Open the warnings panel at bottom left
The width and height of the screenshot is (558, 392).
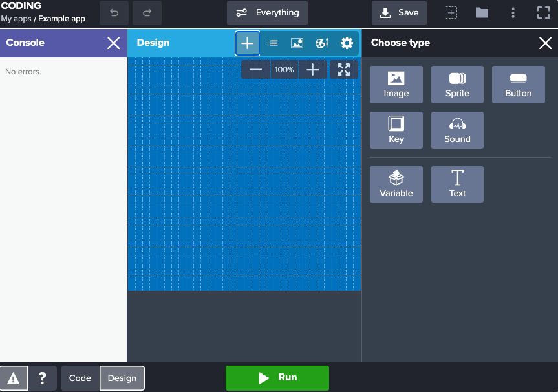click(x=14, y=378)
